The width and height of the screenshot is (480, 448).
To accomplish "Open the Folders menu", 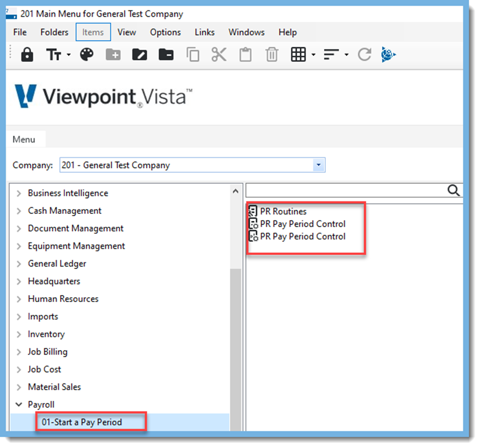I will coord(54,32).
